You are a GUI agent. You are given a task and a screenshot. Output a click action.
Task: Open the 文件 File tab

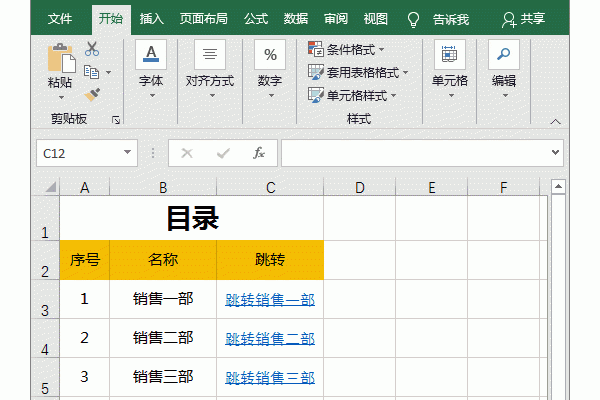coord(60,19)
